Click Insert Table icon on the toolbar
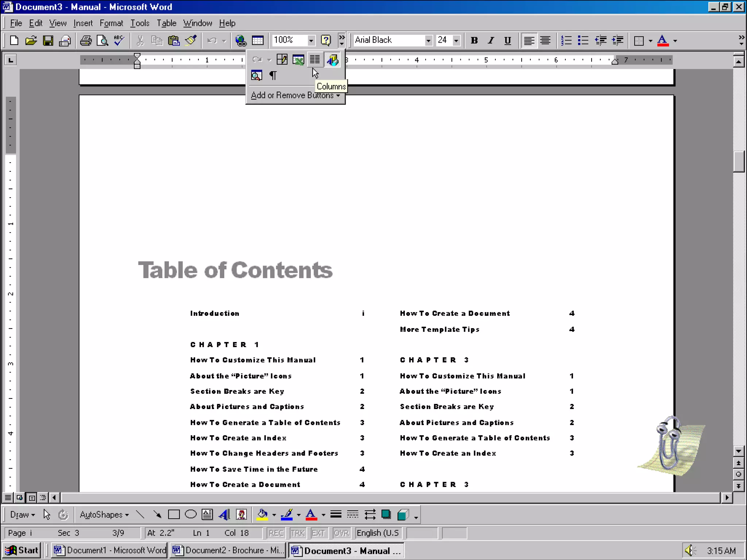This screenshot has height=560, width=747. (x=258, y=40)
